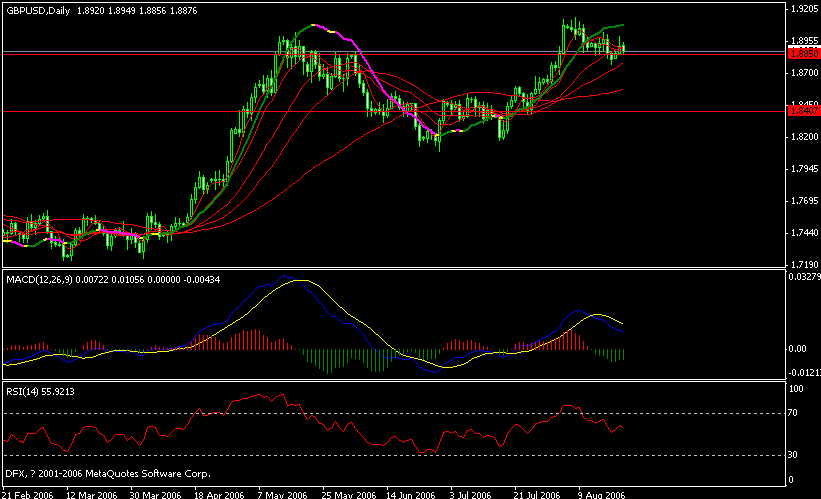This screenshot has width=821, height=499.
Task: Select the red 1.8850 price level tag
Action: 804,54
